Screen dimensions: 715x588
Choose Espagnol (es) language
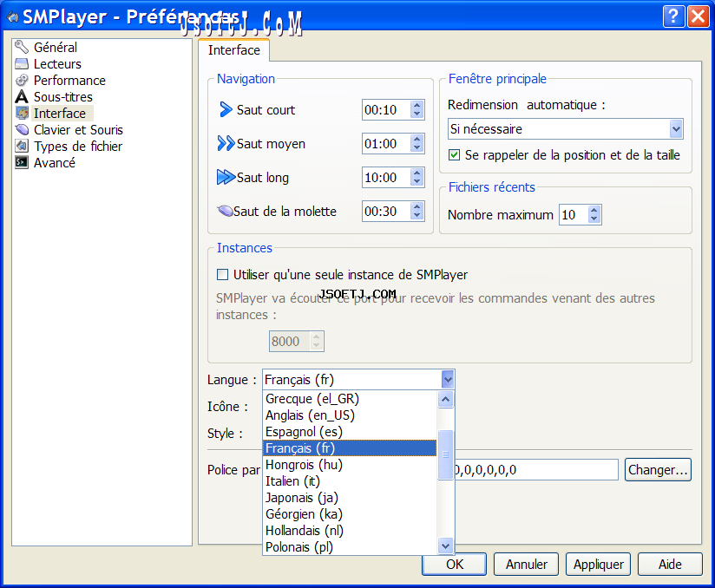pos(350,432)
